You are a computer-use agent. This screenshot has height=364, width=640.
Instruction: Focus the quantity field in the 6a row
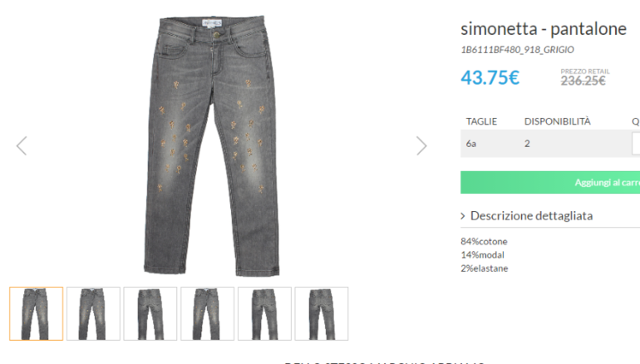636,144
